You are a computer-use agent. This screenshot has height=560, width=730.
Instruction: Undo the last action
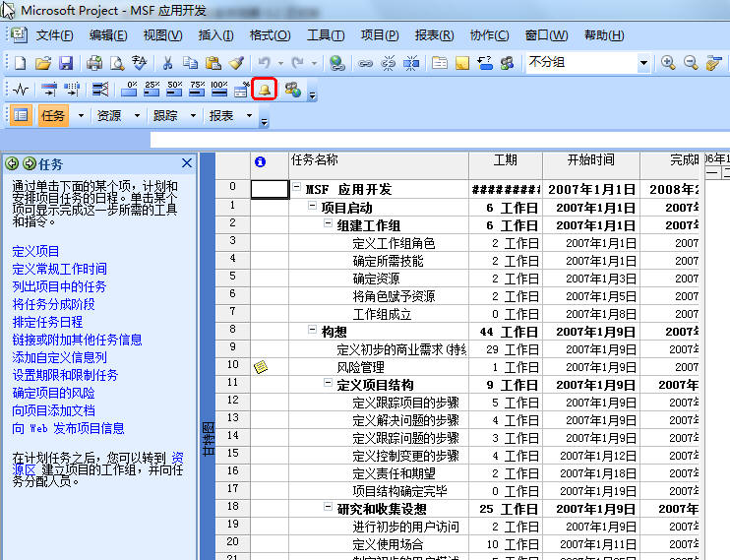point(264,63)
